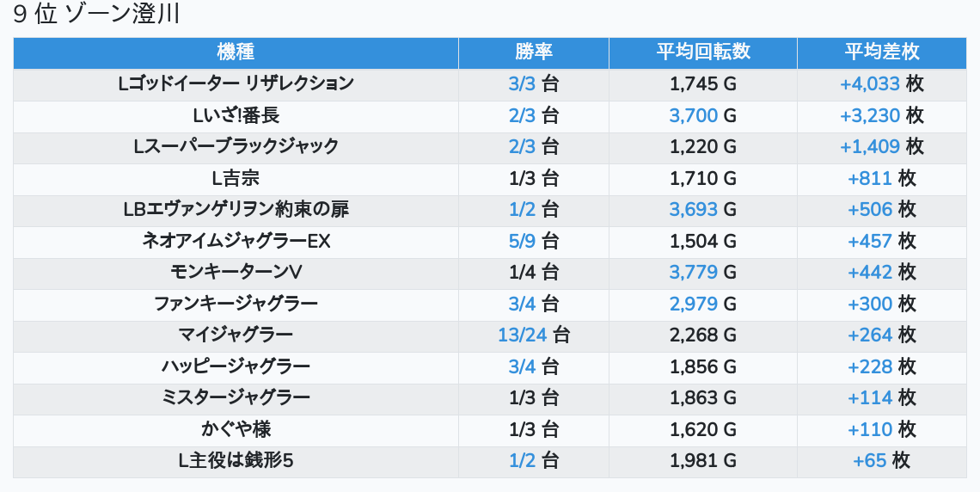
Task: Click the L主役は銭形5 machine name
Action: pos(236,461)
